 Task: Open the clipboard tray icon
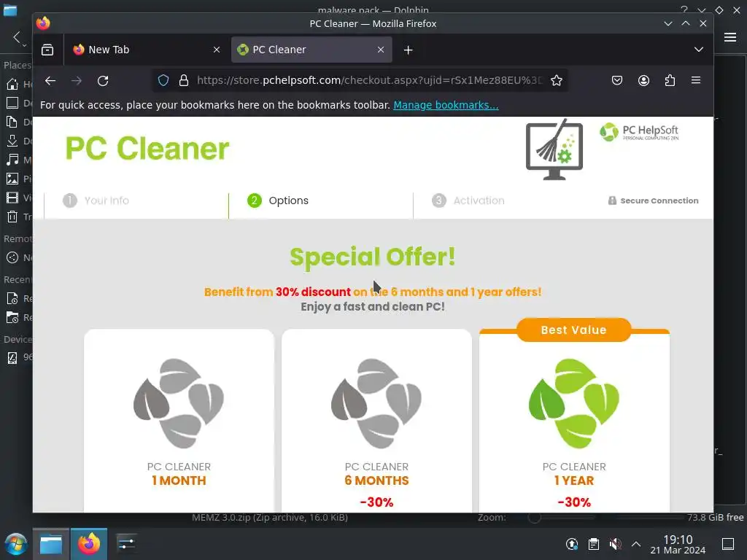[594, 544]
